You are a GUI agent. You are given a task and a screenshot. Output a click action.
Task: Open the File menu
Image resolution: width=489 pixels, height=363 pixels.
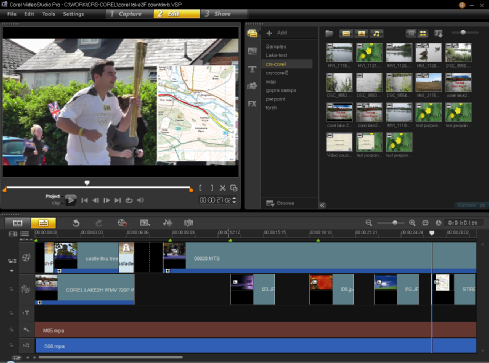(x=12, y=14)
